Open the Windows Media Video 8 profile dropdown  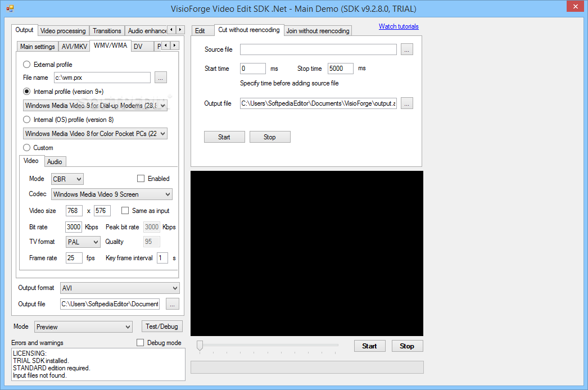95,134
